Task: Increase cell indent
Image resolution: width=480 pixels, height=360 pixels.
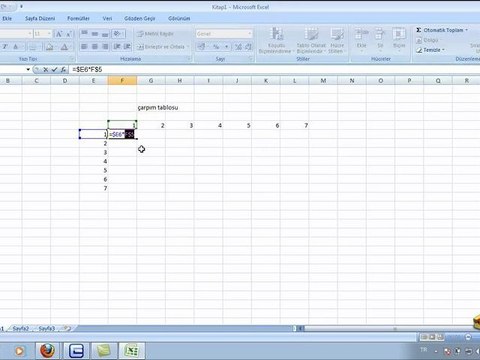Action: [127, 47]
